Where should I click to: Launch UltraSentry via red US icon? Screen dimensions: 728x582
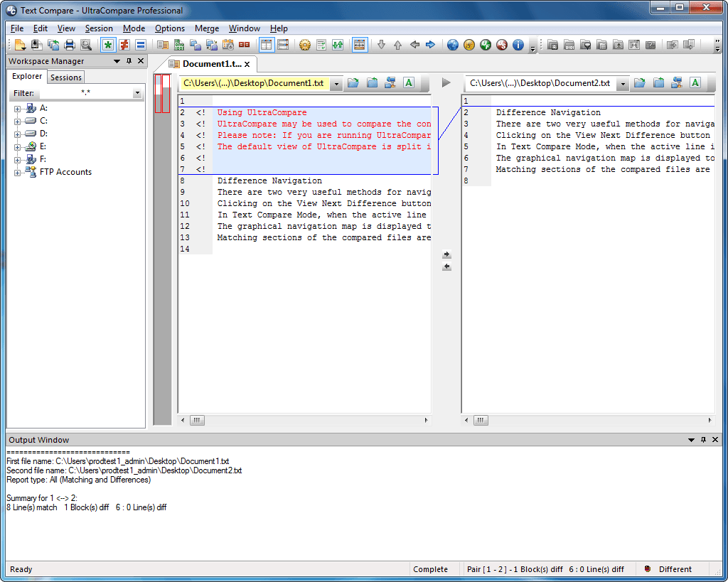(x=502, y=45)
